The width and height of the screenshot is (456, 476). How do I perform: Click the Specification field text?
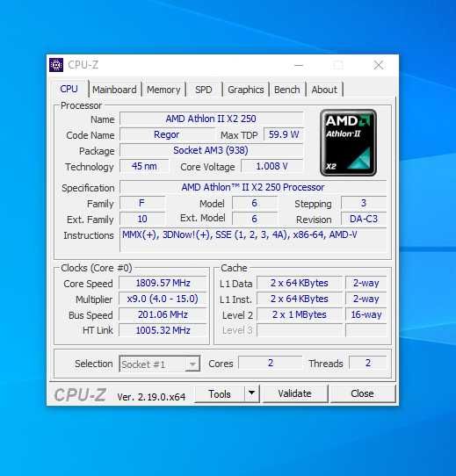pyautogui.click(x=253, y=187)
